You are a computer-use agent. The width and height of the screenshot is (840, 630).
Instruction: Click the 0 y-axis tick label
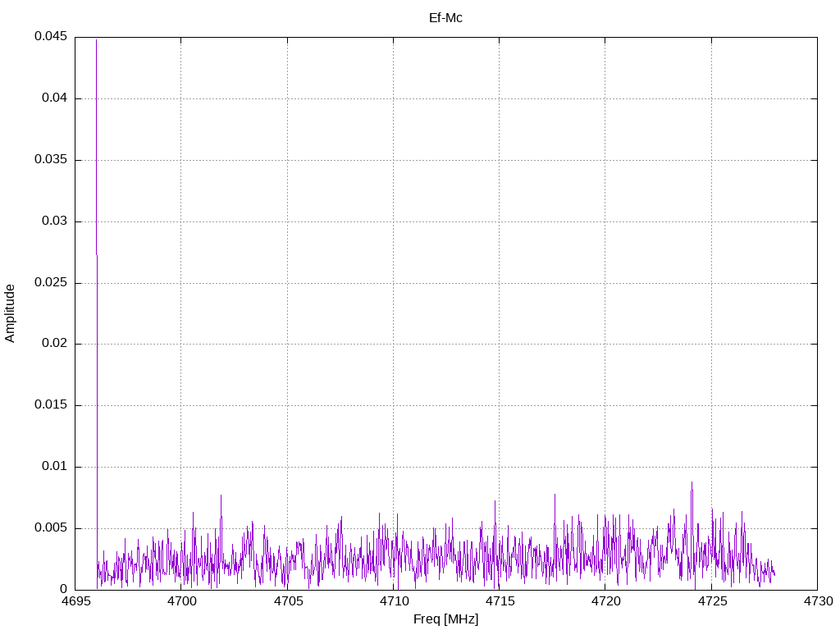coord(63,590)
